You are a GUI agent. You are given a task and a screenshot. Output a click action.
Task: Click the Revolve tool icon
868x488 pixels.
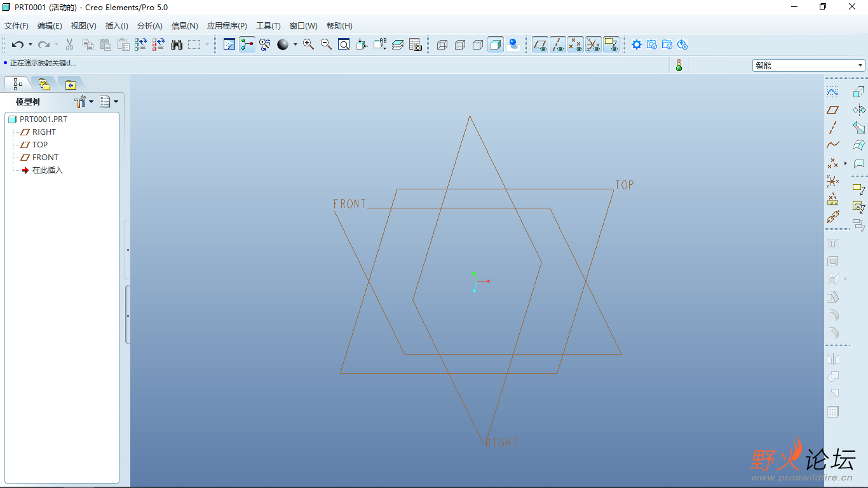coord(859,110)
